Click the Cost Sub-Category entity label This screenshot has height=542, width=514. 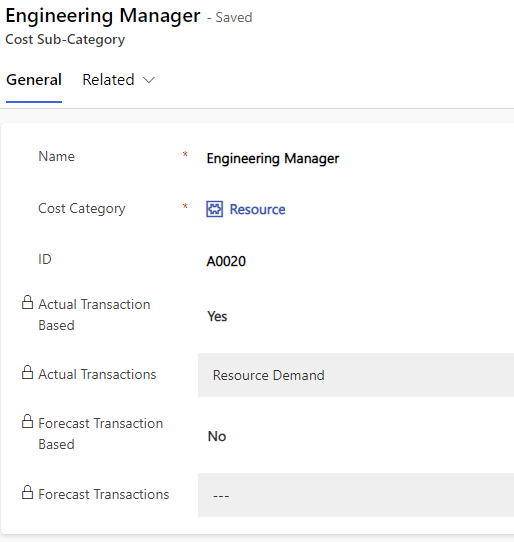[65, 39]
